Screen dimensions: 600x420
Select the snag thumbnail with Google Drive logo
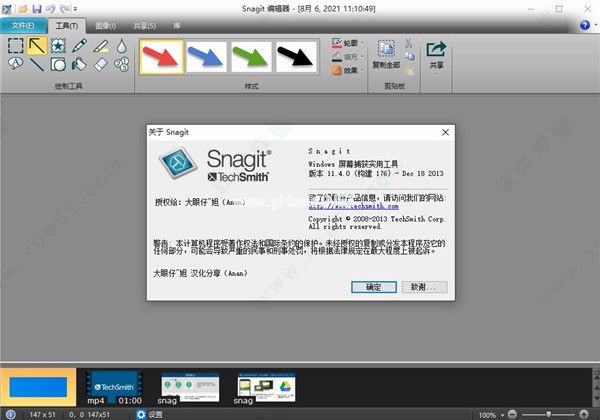(x=265, y=387)
